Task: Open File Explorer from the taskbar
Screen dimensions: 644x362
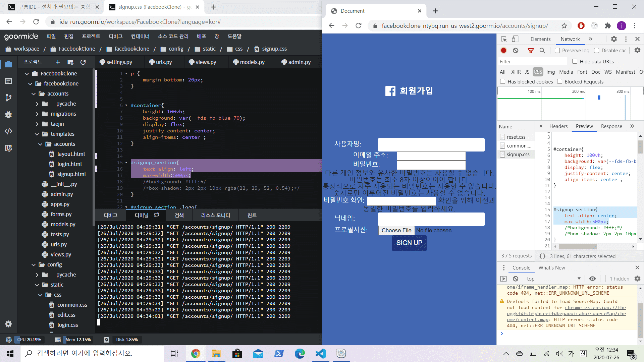Action: click(216, 353)
